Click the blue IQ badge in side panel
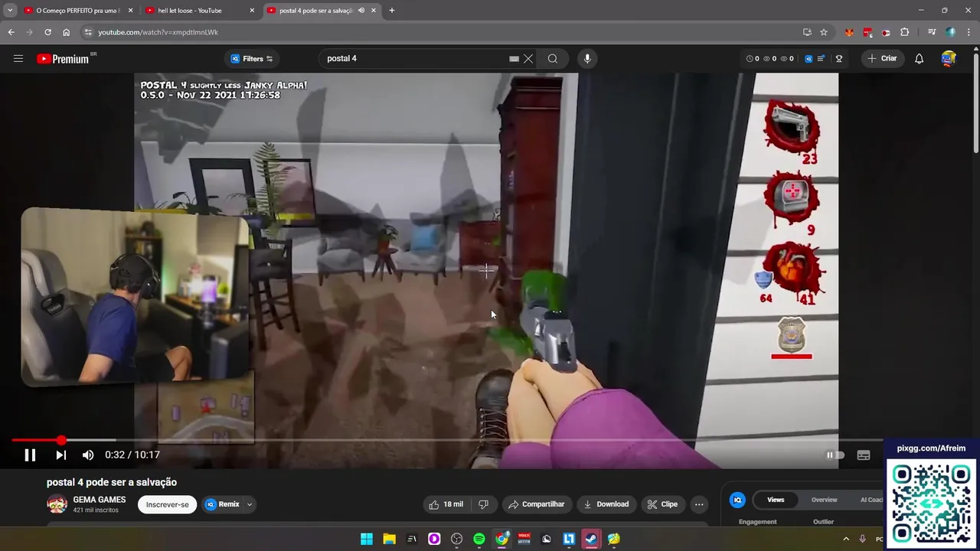980x551 pixels. (737, 500)
